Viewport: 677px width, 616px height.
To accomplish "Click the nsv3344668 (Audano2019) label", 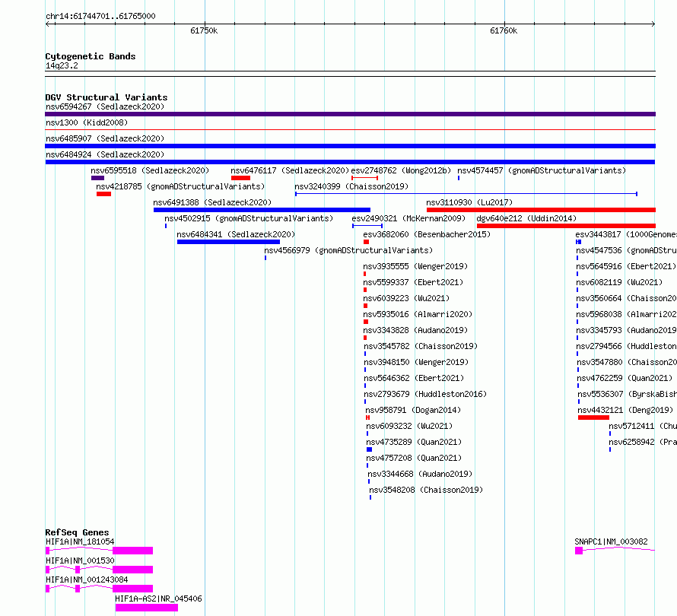I will point(420,474).
